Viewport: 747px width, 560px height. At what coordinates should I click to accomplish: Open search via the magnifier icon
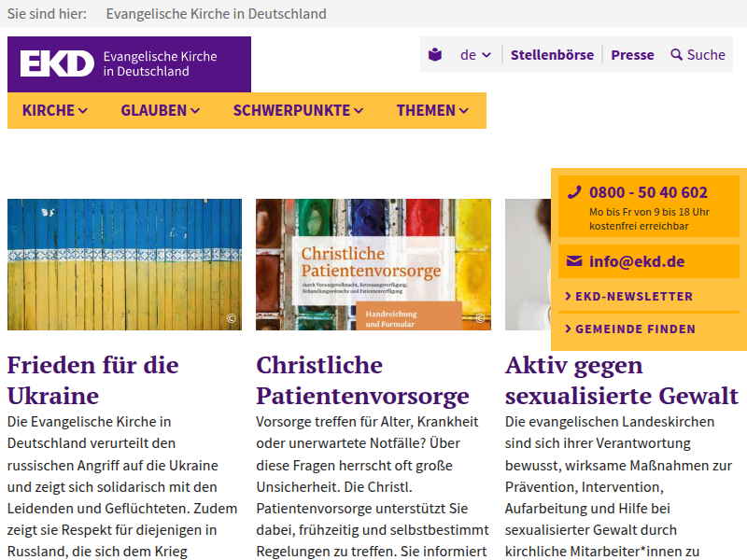tap(677, 55)
